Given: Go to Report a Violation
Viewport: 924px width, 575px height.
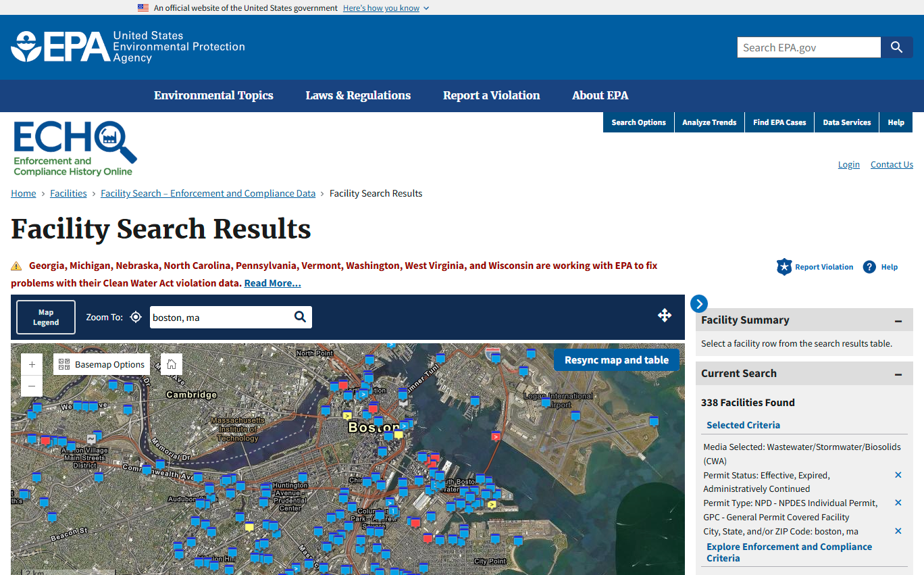Looking at the screenshot, I should (x=492, y=95).
